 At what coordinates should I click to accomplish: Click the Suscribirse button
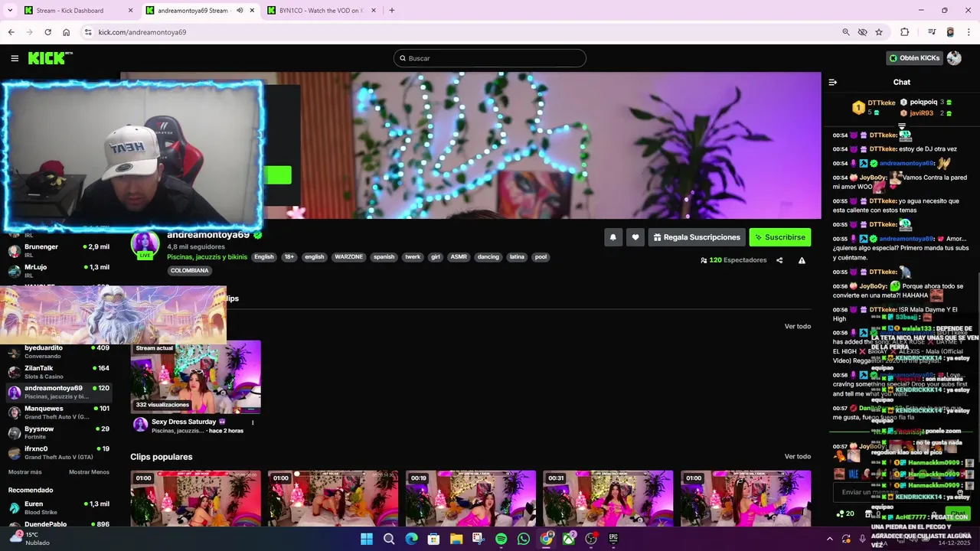(779, 237)
